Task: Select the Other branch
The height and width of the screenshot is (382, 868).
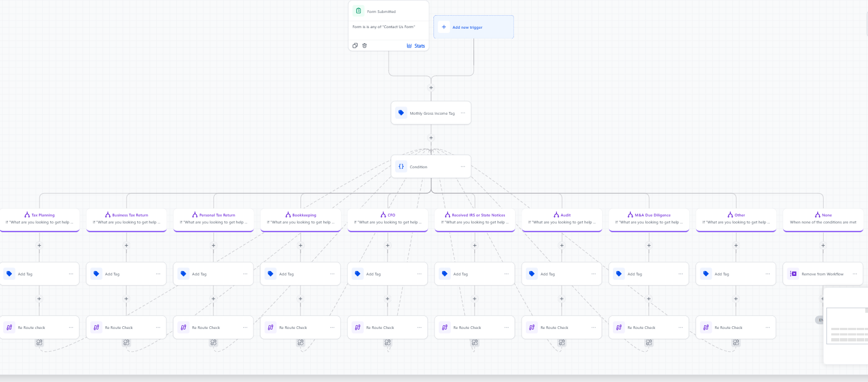Action: click(736, 220)
